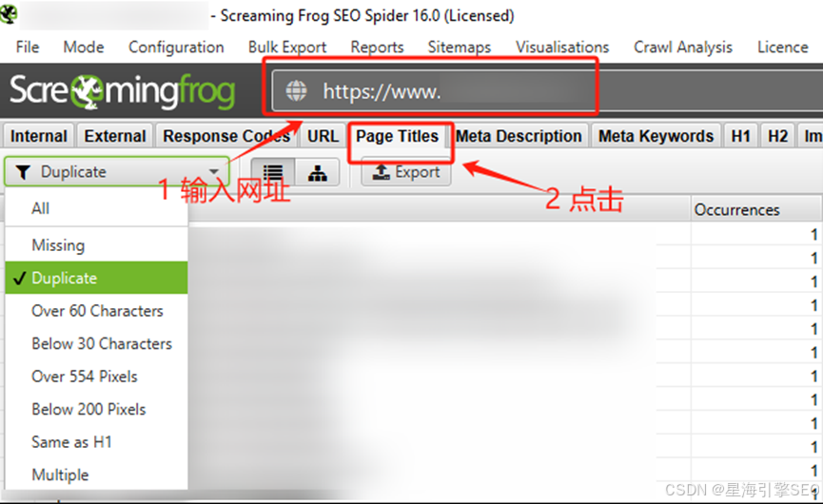Switch to list view icon
This screenshot has height=504, width=823.
pos(273,172)
